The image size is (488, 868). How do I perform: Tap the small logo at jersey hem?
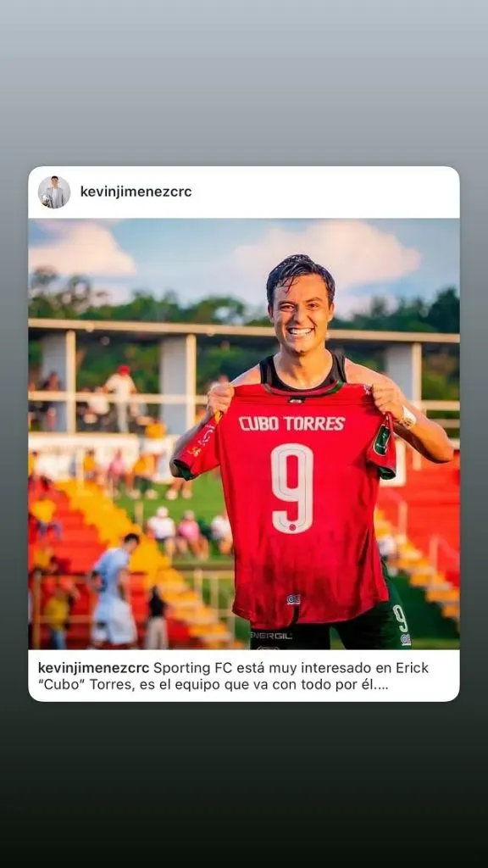293,599
